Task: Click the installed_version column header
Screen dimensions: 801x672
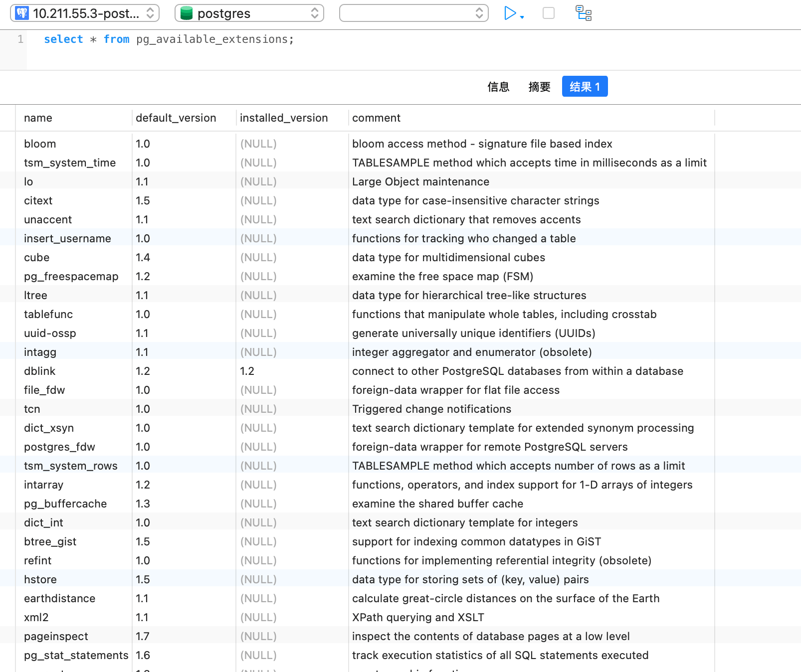Action: point(283,118)
